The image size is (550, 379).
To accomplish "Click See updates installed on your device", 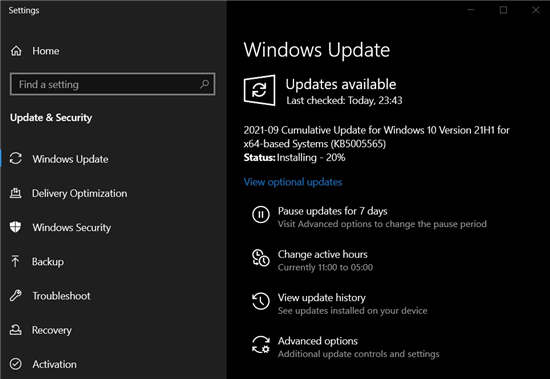I will point(353,311).
